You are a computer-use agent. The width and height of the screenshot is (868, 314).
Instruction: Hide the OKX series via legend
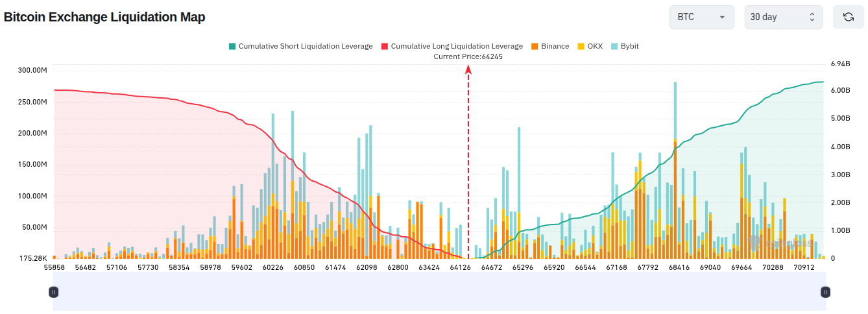tap(590, 46)
